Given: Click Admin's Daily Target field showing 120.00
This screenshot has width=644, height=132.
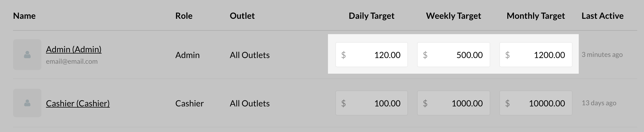Looking at the screenshot, I should [372, 55].
